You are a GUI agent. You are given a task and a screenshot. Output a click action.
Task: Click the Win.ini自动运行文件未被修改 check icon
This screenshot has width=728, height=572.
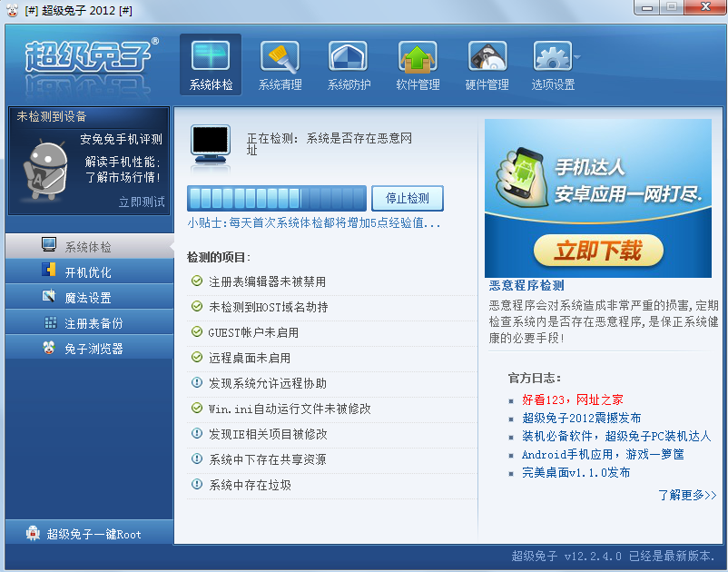(197, 408)
